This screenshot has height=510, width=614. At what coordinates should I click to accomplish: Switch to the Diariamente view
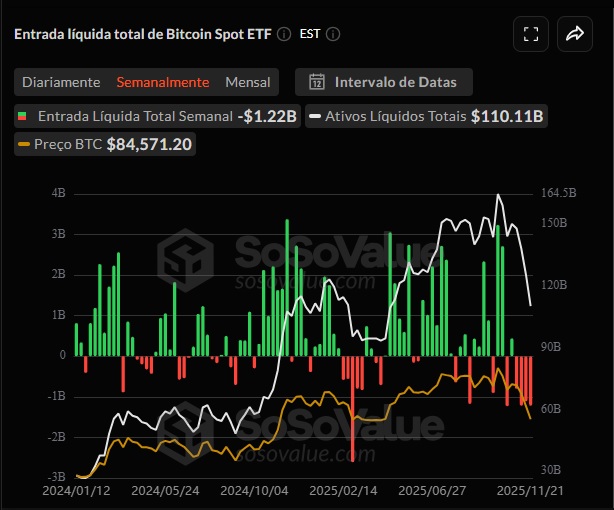(61, 82)
